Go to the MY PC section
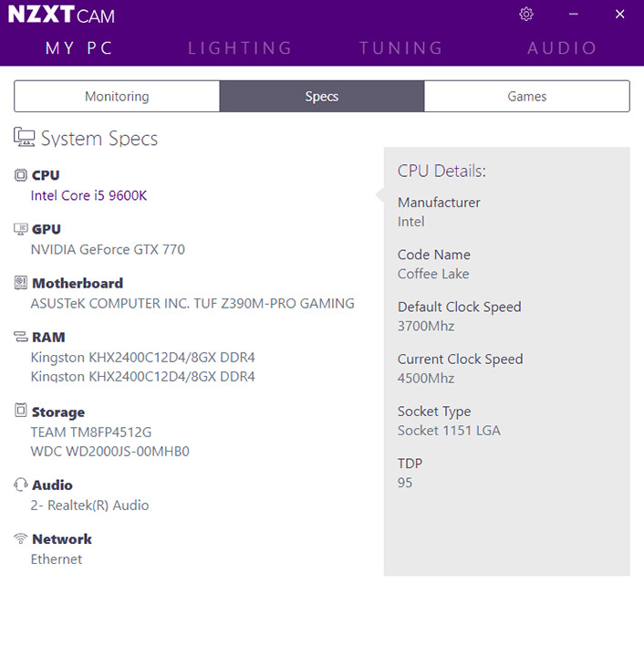644x657 pixels. point(79,48)
